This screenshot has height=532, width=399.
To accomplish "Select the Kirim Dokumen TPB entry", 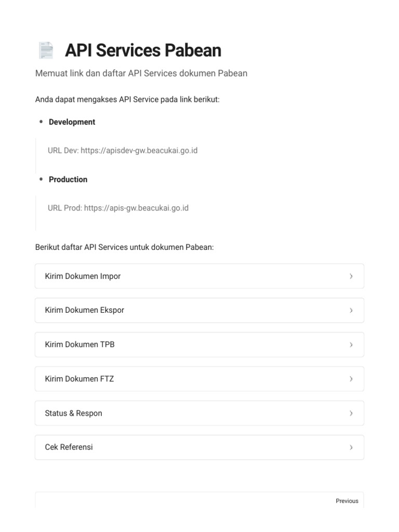I will point(80,344).
